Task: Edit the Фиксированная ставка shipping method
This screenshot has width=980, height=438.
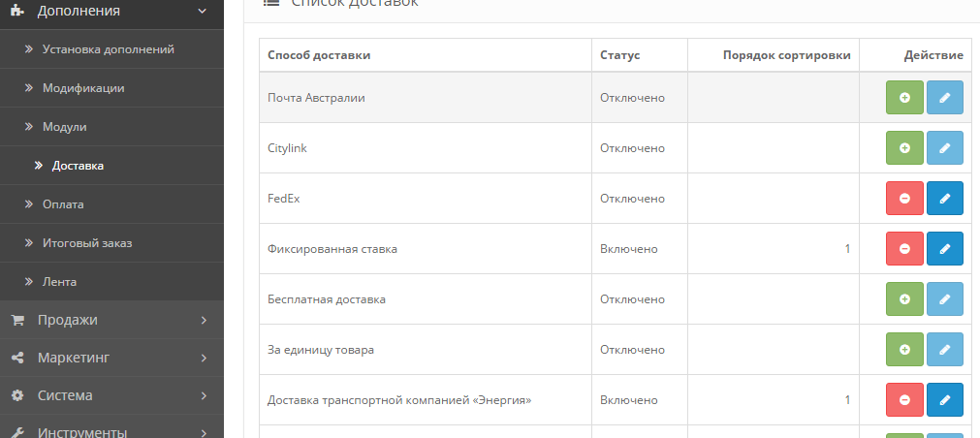Action: pyautogui.click(x=944, y=249)
